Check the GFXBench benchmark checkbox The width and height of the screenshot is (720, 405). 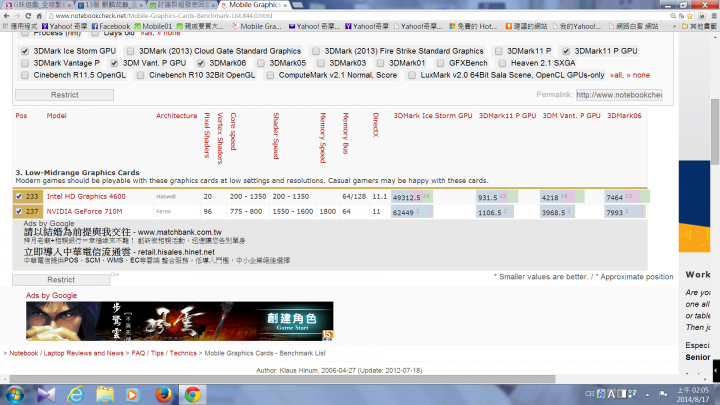(x=440, y=63)
